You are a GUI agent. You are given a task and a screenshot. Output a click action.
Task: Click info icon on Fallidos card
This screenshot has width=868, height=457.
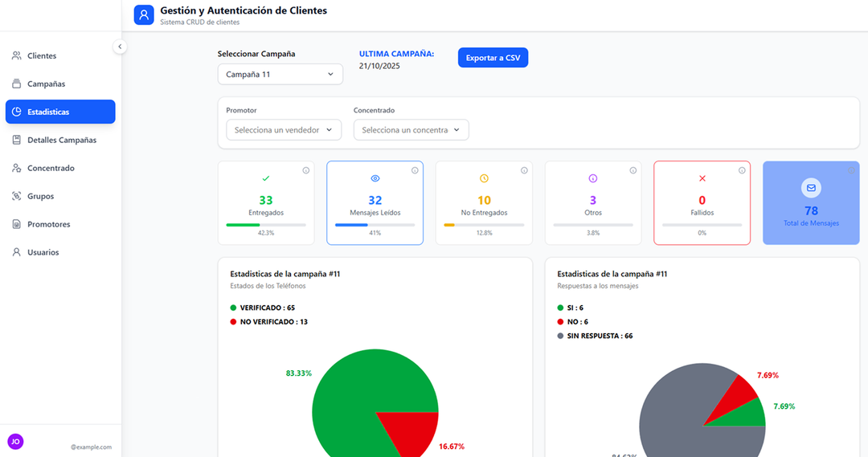click(x=742, y=170)
